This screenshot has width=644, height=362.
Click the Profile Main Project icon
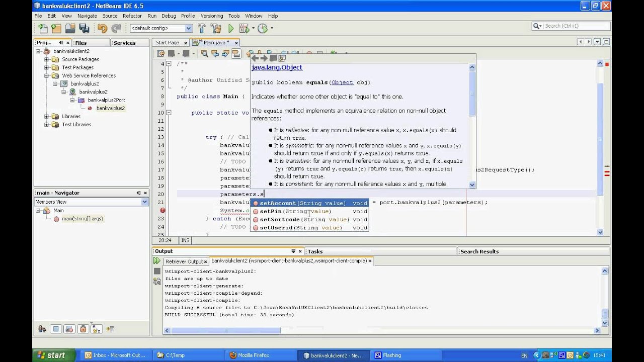coord(262,29)
